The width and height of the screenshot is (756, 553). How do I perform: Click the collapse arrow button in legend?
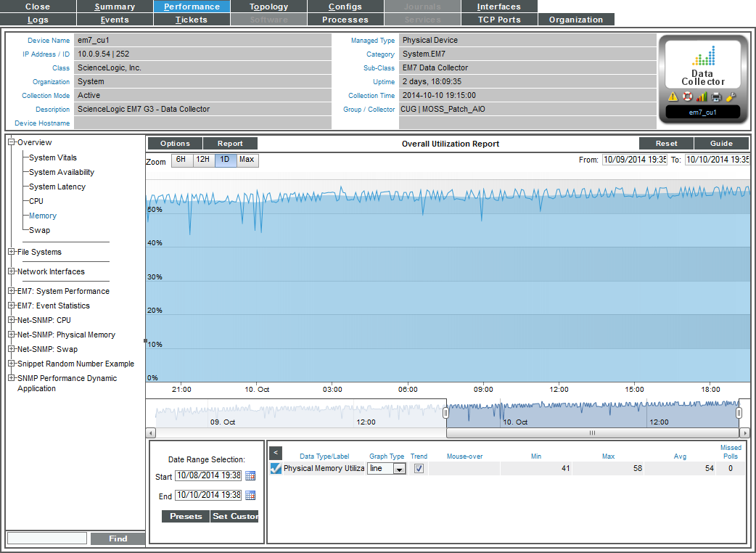point(275,453)
